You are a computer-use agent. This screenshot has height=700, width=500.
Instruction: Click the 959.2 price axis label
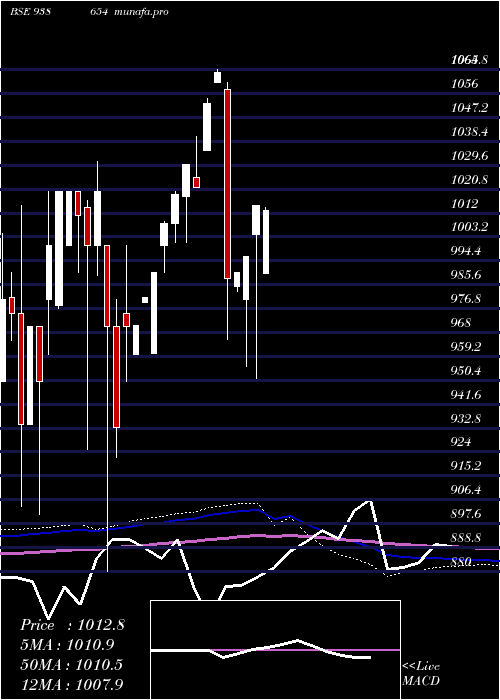click(466, 346)
